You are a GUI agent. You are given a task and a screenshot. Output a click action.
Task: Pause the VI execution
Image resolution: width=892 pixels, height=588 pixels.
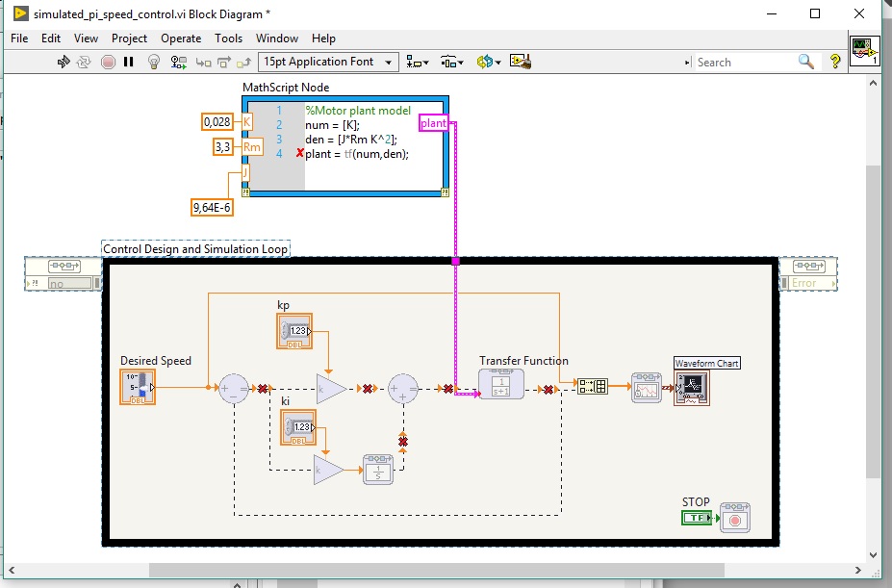(129, 62)
